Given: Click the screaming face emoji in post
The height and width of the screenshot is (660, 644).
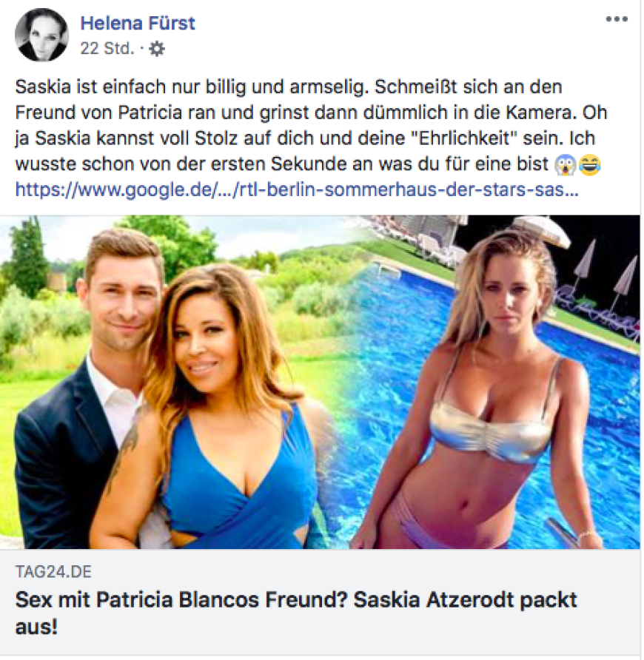Looking at the screenshot, I should point(566,164).
